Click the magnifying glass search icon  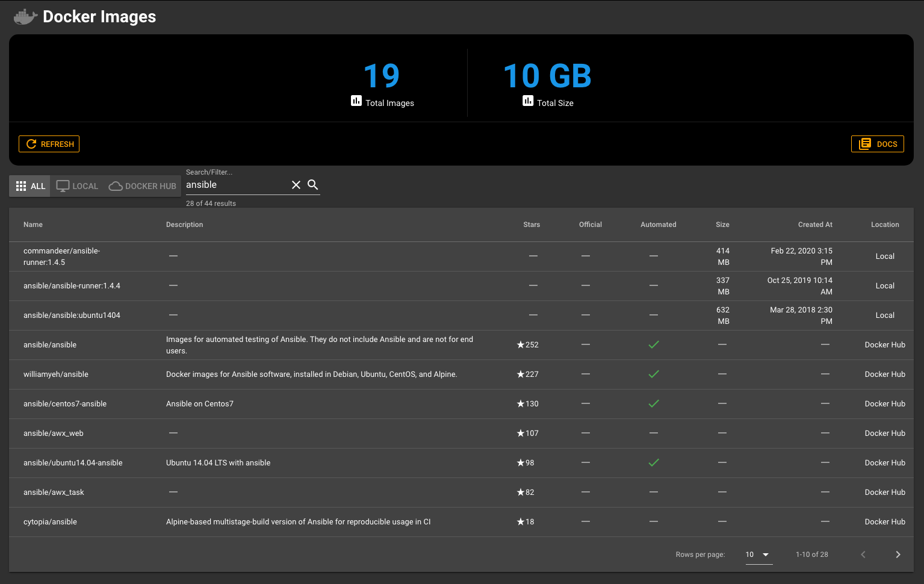pos(313,184)
